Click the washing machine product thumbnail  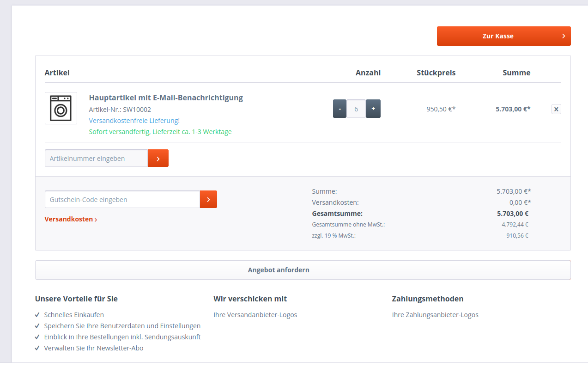[61, 108]
